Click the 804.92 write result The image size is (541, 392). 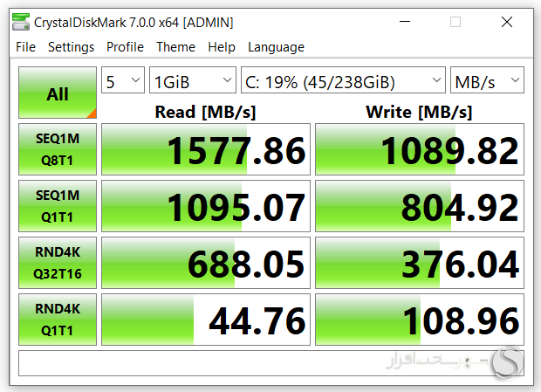coord(420,206)
